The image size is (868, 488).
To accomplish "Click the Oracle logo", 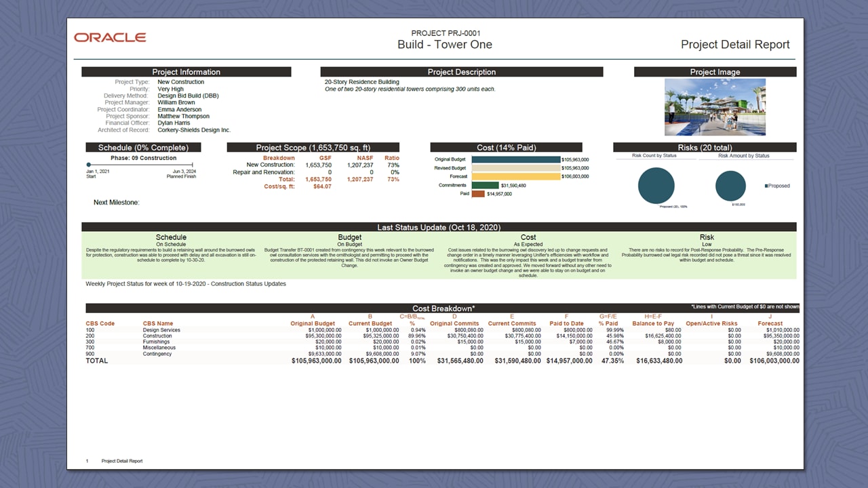I will 110,38.
